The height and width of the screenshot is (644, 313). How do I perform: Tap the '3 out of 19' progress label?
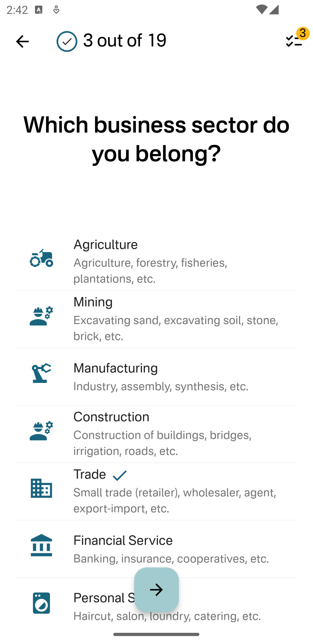[125, 40]
